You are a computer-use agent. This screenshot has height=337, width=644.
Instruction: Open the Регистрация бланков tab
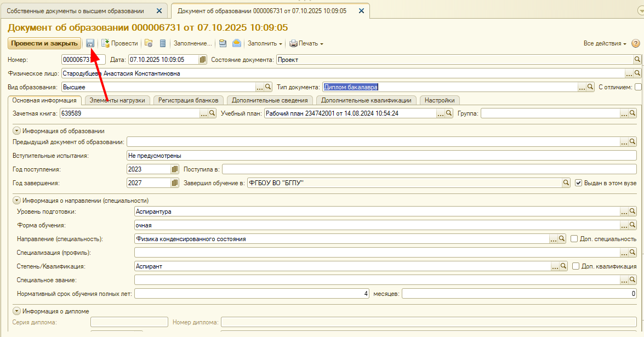pyautogui.click(x=189, y=100)
